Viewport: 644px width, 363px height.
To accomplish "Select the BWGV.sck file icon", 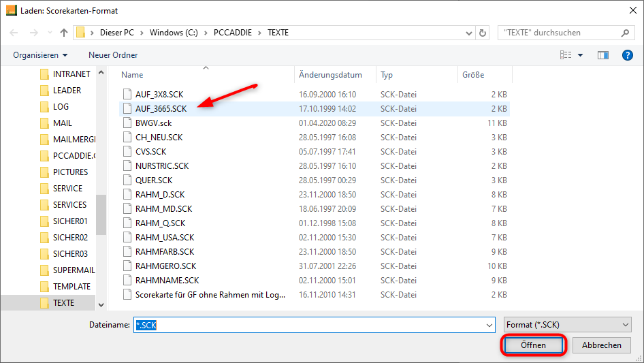I will coord(127,123).
